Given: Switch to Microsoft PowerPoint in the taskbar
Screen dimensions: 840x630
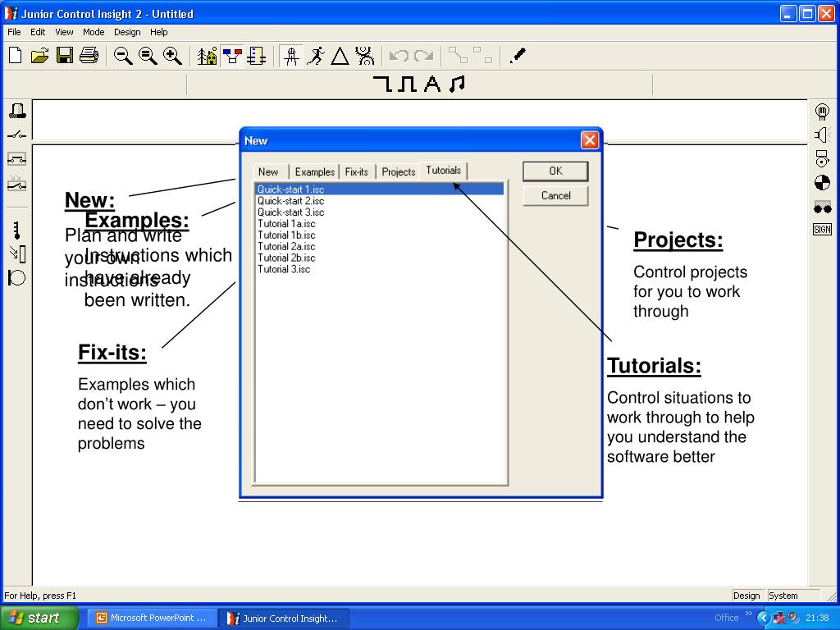Looking at the screenshot, I should (x=152, y=618).
